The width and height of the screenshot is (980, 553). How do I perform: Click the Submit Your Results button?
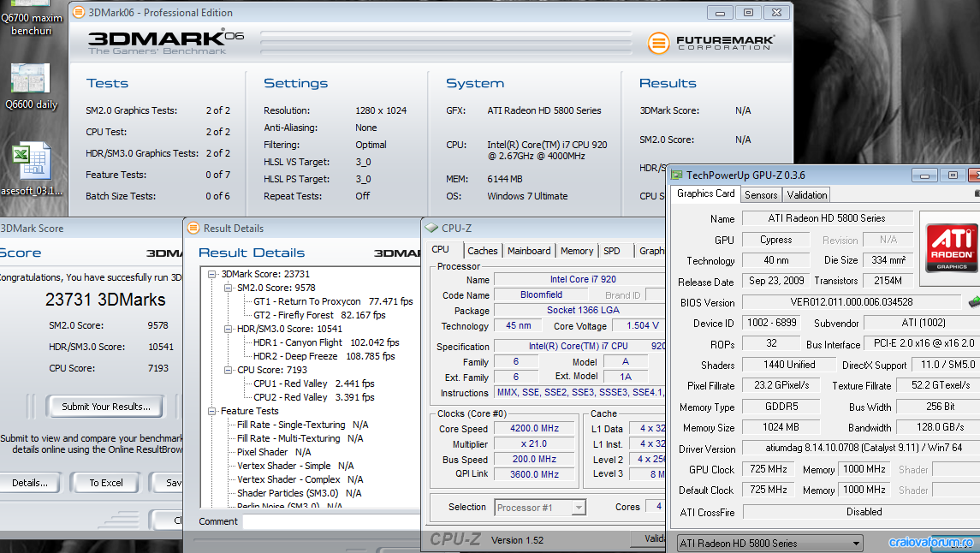(x=105, y=407)
